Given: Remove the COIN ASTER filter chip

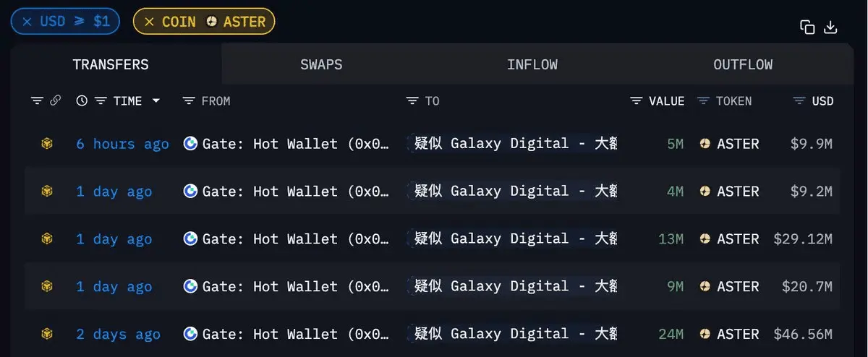Looking at the screenshot, I should (x=149, y=22).
